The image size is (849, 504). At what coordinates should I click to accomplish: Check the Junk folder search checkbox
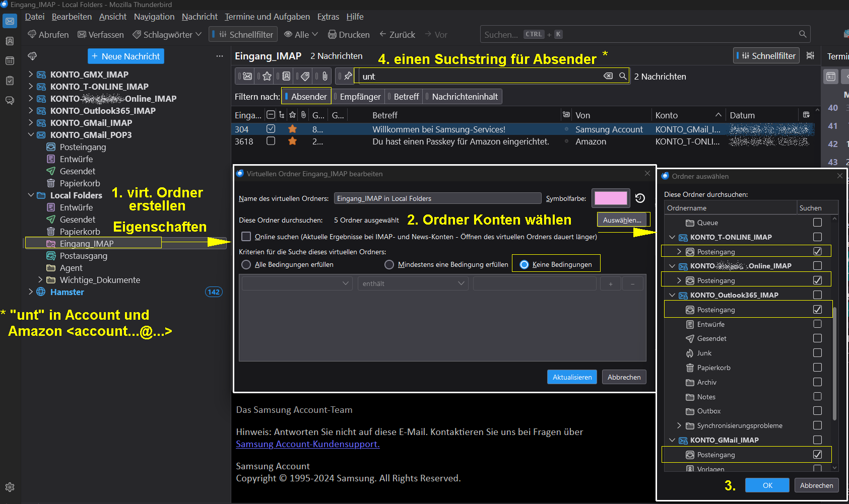point(817,353)
